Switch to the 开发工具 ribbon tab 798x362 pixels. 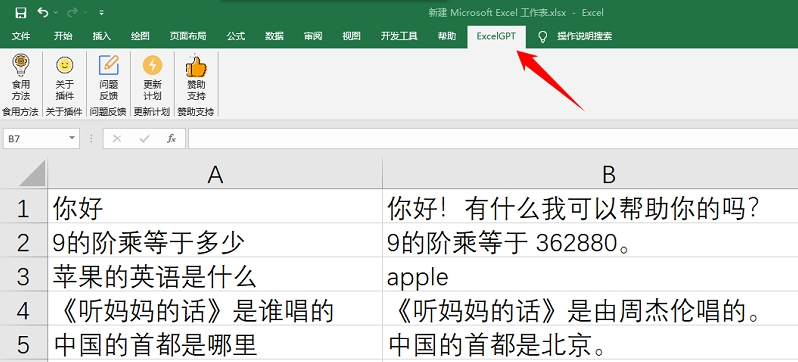point(399,36)
